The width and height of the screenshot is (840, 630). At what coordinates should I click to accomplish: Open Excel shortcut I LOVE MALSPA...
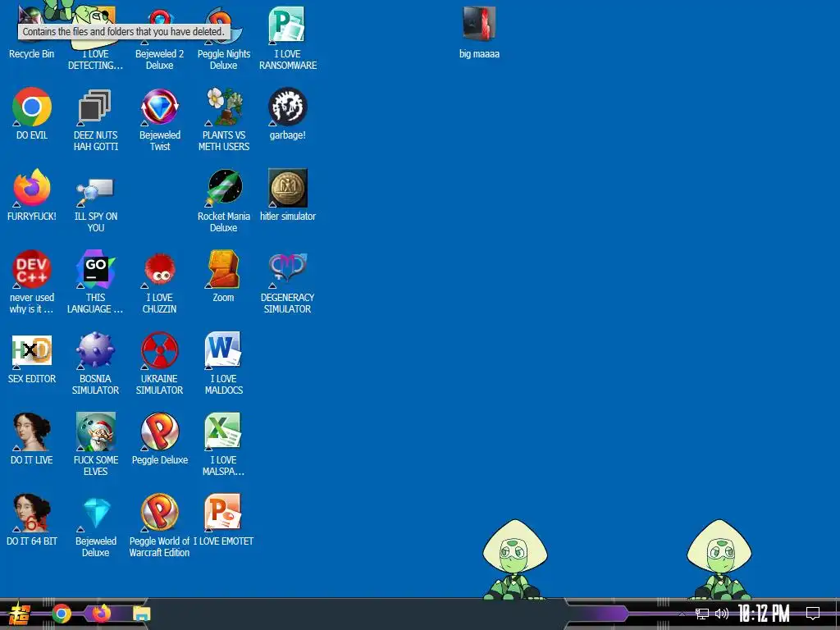(224, 444)
